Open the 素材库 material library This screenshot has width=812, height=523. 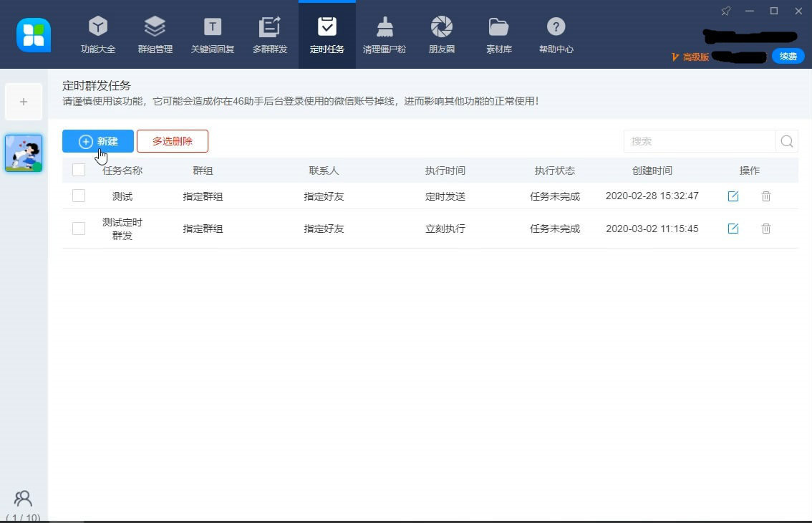click(x=498, y=34)
